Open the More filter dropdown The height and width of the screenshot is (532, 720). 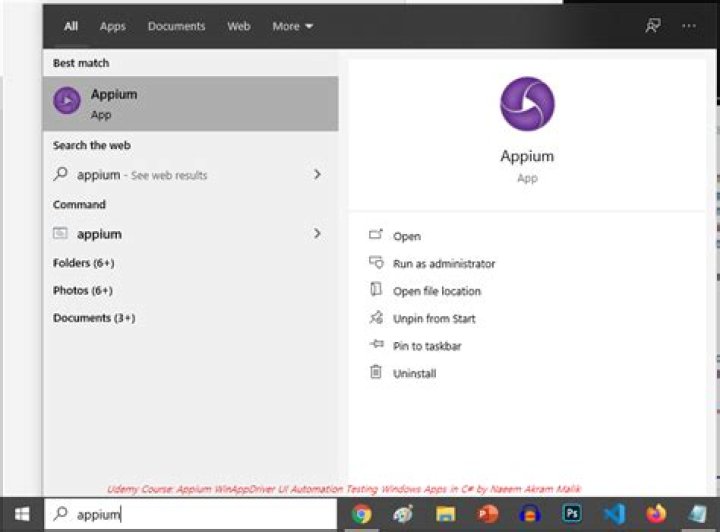pyautogui.click(x=292, y=26)
